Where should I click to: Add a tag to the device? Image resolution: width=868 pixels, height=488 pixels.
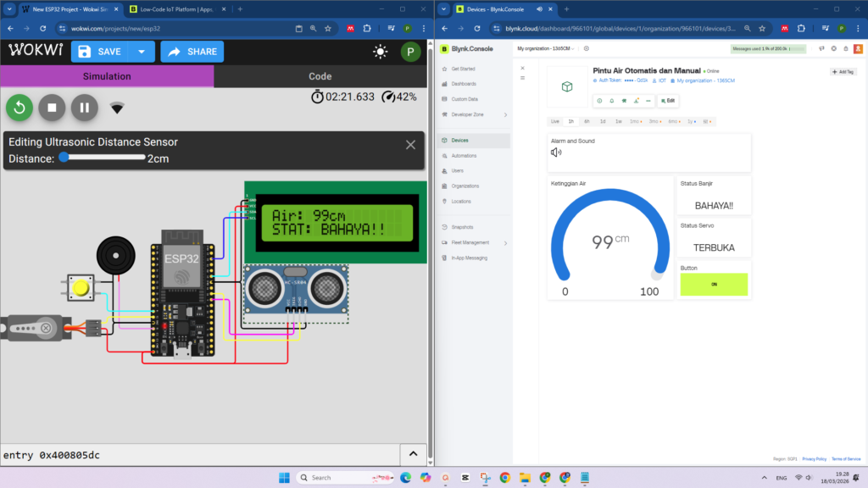pos(843,72)
